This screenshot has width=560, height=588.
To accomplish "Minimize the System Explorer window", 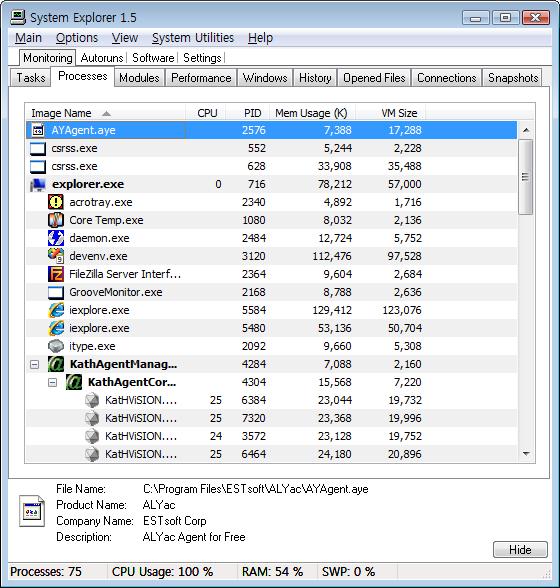I will pos(476,18).
